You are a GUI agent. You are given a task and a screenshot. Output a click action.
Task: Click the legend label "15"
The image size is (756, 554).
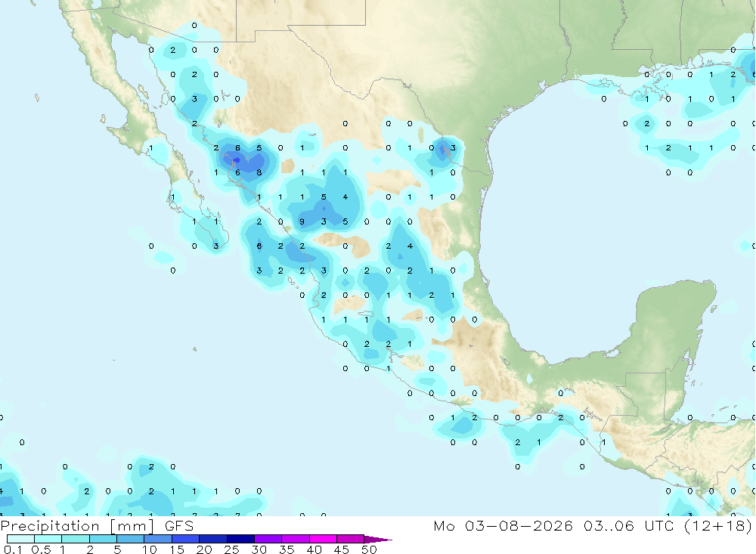(x=177, y=549)
